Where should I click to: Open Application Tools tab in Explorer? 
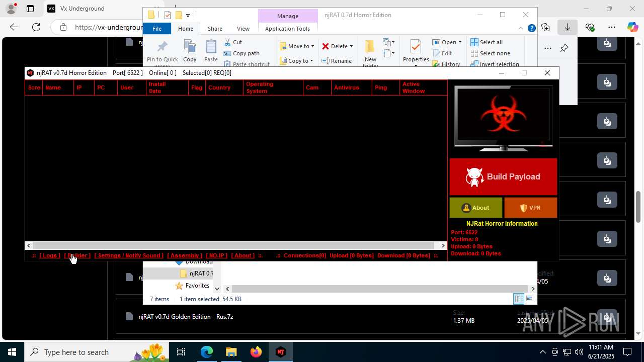[287, 29]
